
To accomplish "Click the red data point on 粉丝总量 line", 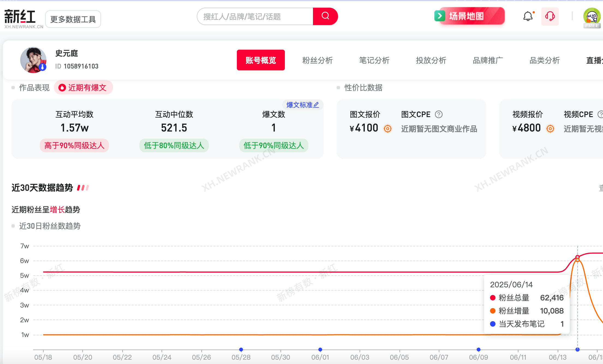I will tap(578, 257).
